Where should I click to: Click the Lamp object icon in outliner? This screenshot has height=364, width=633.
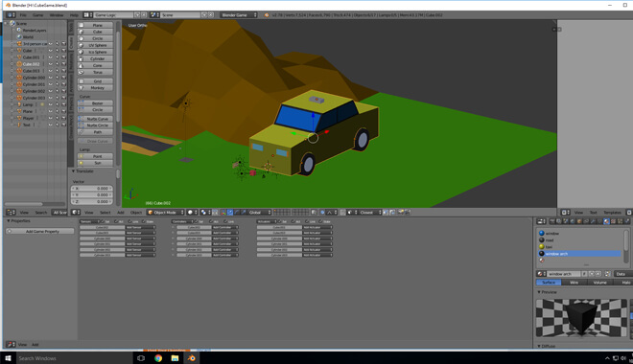coord(19,104)
